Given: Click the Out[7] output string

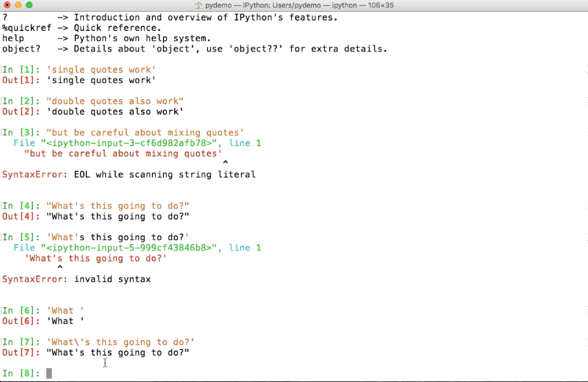Looking at the screenshot, I should [x=118, y=353].
